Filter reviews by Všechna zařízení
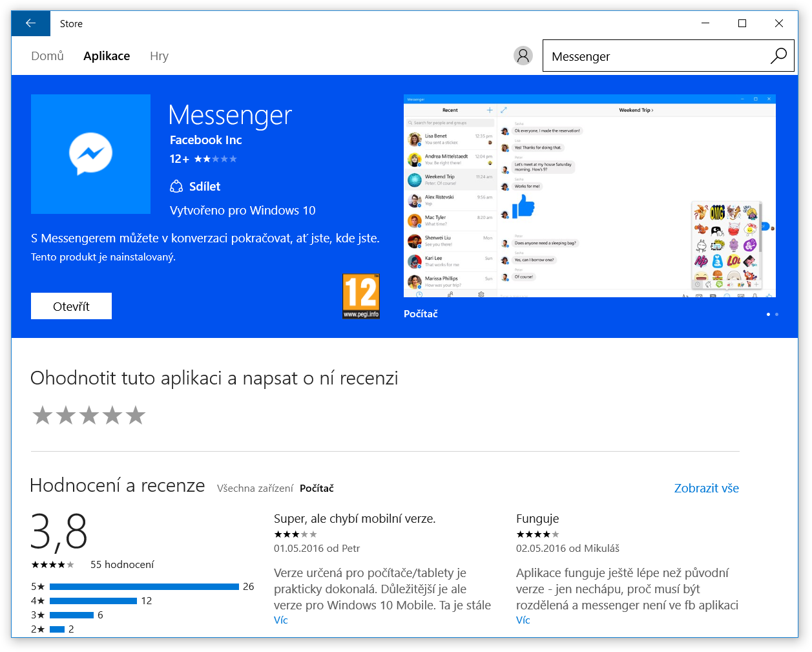Image resolution: width=812 pixels, height=652 pixels. click(x=255, y=488)
